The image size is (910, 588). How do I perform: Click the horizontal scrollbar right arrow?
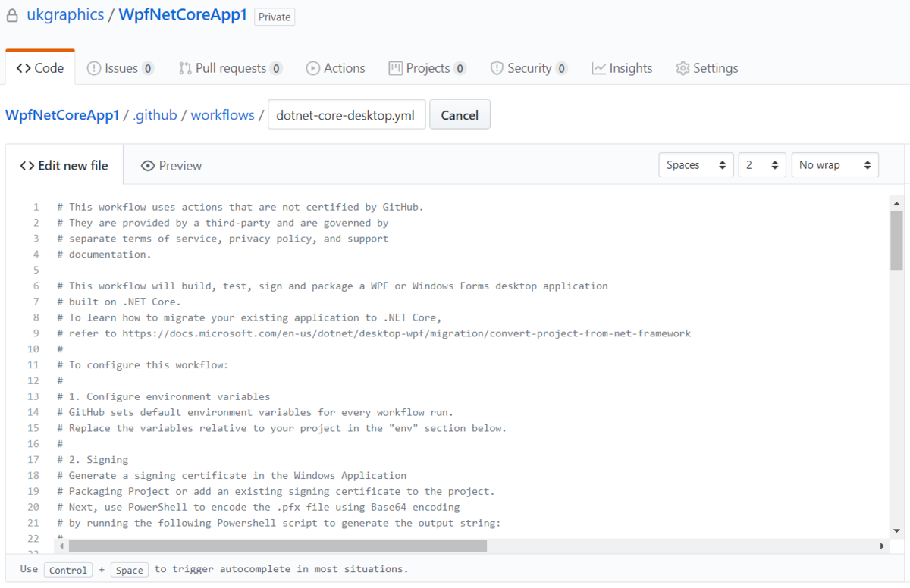click(x=882, y=546)
